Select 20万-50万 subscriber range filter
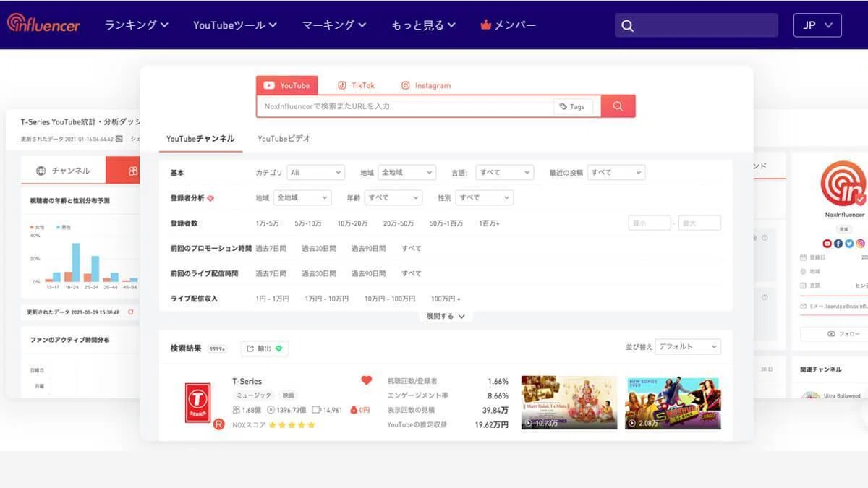The height and width of the screenshot is (488, 868). point(399,223)
